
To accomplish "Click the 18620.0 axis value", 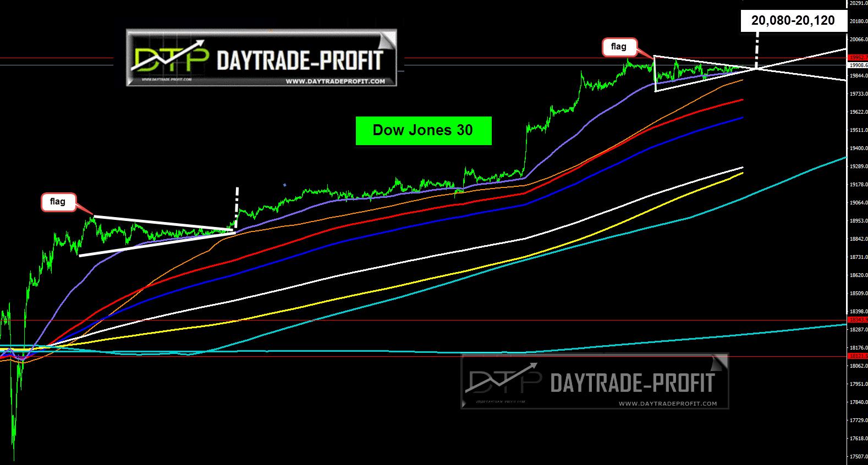I will (859, 275).
